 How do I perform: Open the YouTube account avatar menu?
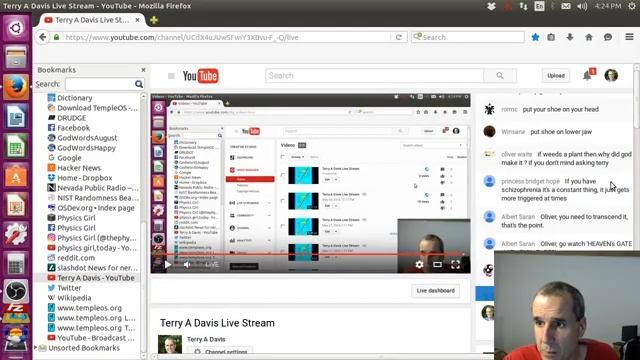(x=611, y=76)
